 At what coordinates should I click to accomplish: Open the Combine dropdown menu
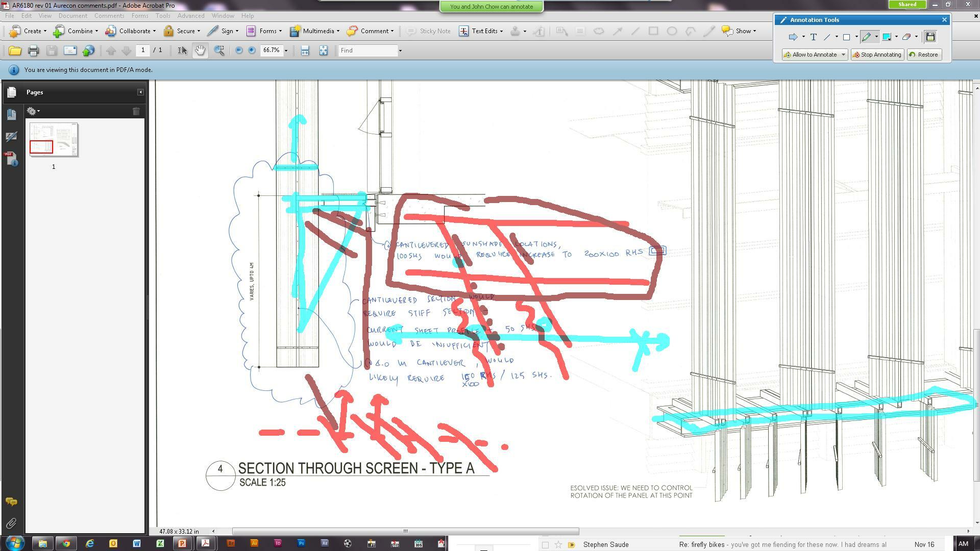[x=76, y=31]
